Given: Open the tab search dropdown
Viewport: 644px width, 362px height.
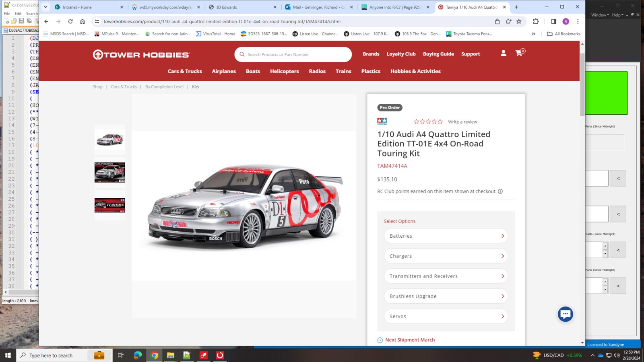Looking at the screenshot, I should click(45, 7).
